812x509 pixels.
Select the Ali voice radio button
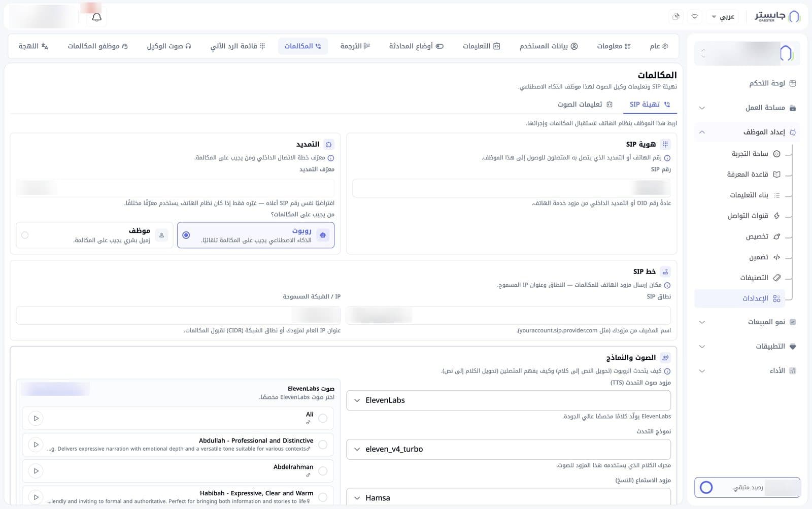(323, 419)
